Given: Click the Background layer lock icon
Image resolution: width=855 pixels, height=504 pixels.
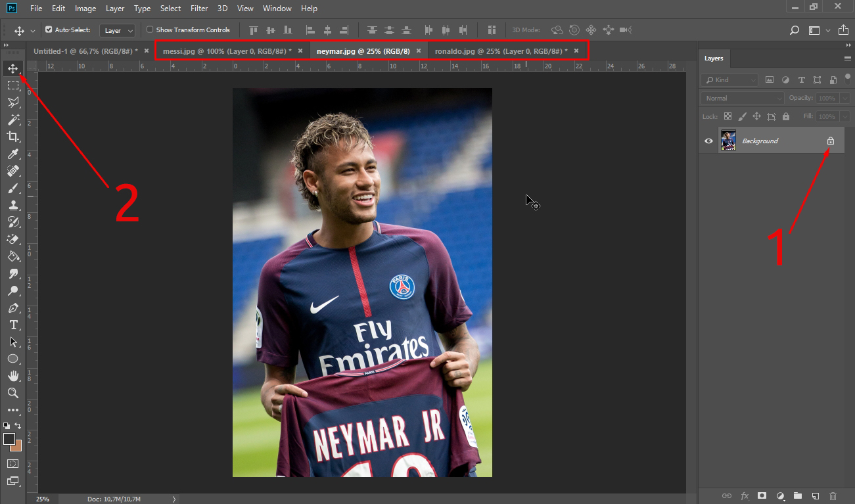Looking at the screenshot, I should [830, 141].
